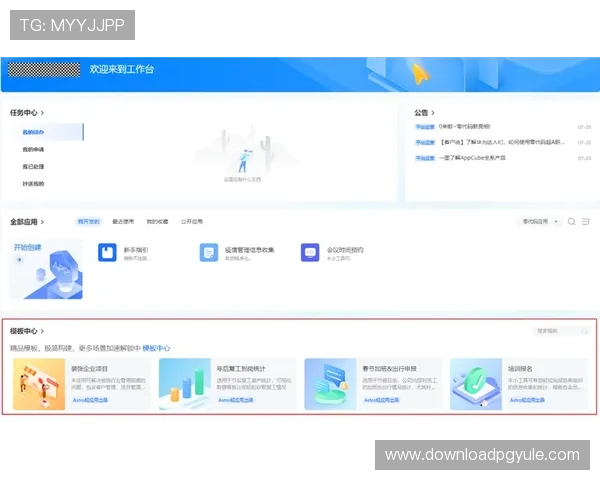Select the 抄送我的 task tab
600x480 pixels.
[x=33, y=184]
